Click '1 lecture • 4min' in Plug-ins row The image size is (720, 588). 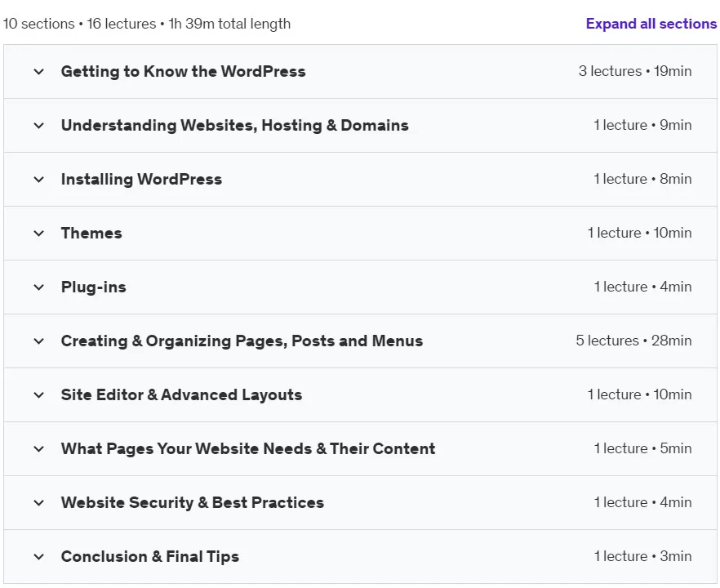[x=642, y=287]
